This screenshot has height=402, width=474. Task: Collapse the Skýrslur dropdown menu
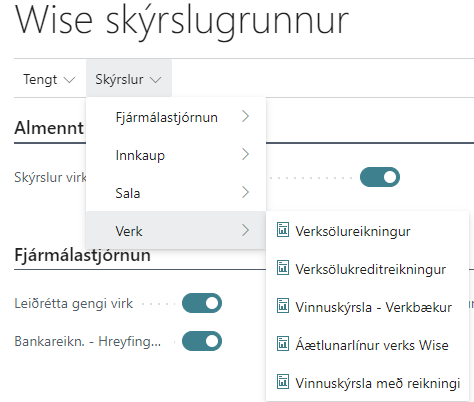[x=129, y=79]
